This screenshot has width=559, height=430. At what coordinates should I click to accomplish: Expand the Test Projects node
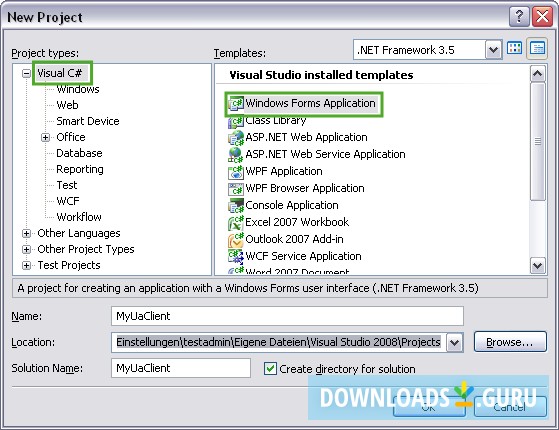(26, 265)
